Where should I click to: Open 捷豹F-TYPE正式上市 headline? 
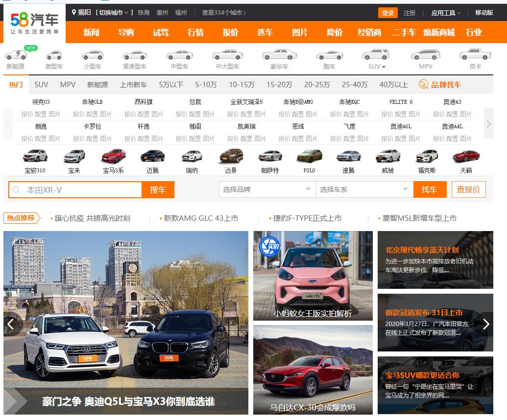pyautogui.click(x=307, y=218)
